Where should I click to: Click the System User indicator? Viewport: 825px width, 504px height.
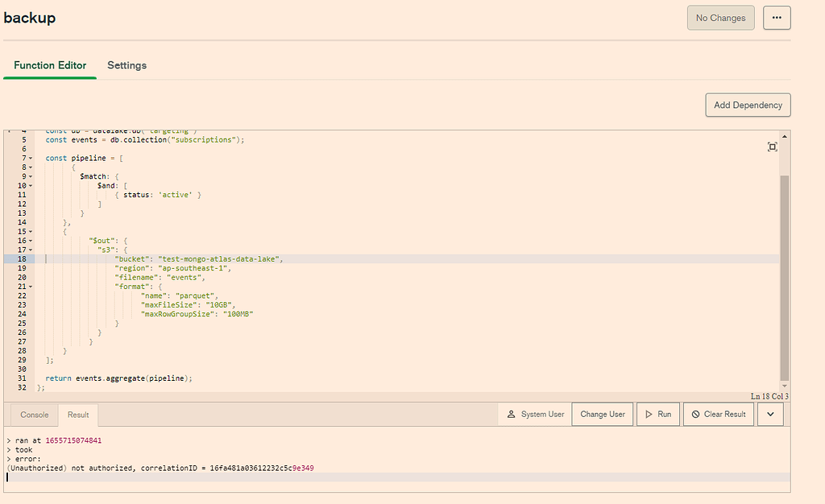[535, 415]
